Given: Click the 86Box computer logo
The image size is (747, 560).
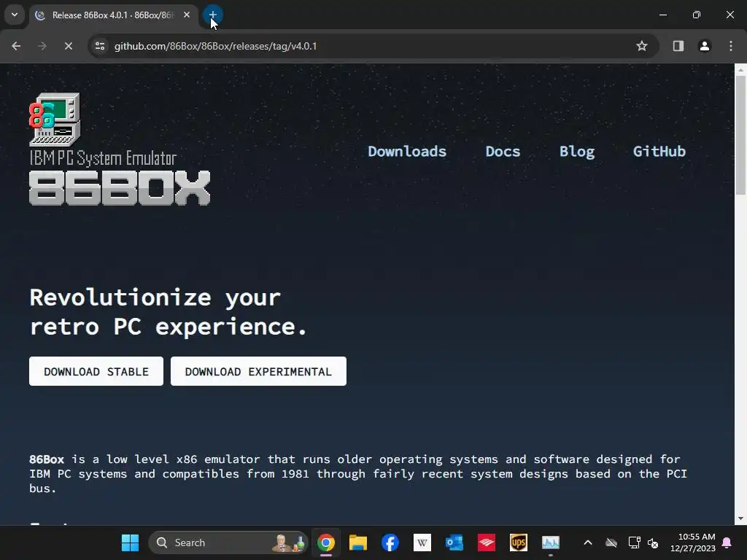Looking at the screenshot, I should 55,119.
